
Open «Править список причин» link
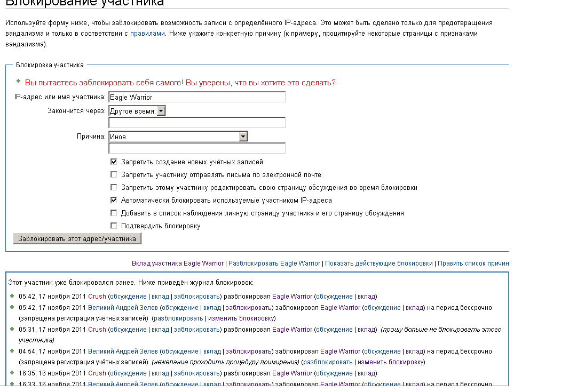tap(473, 263)
